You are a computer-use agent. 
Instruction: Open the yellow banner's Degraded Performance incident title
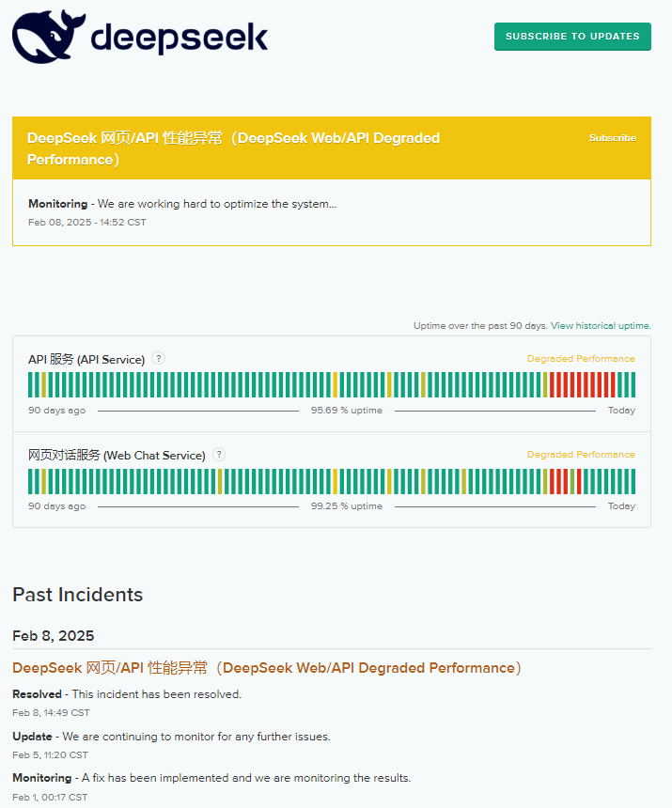233,148
